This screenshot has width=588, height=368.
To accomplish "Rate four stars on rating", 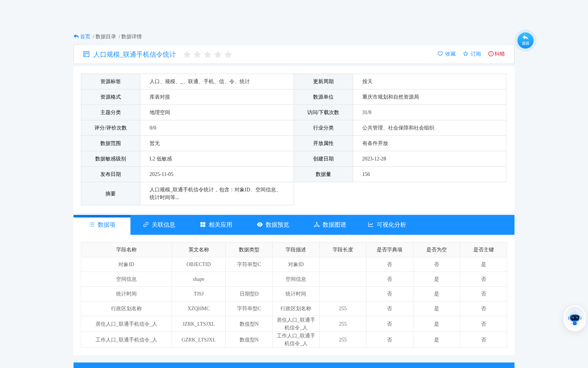I will pos(218,54).
